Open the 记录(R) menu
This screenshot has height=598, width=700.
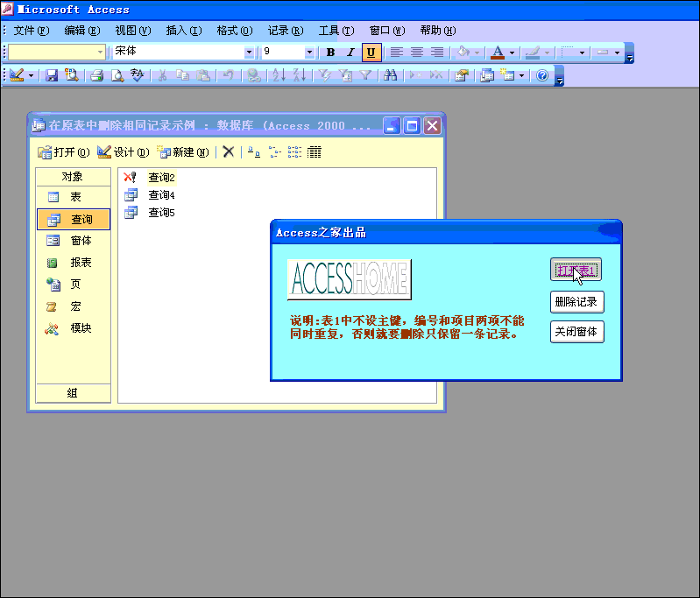[286, 31]
